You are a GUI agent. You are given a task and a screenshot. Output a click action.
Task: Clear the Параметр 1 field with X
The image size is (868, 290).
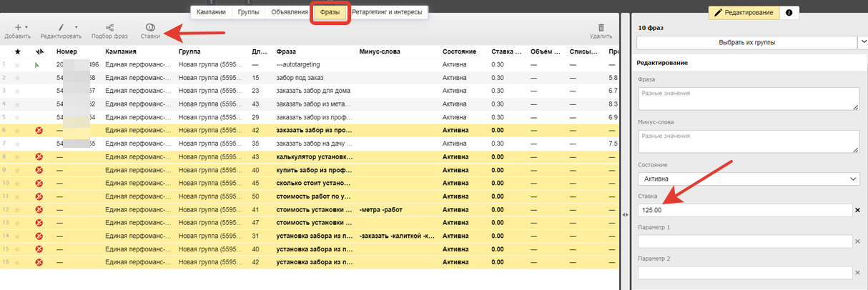(857, 241)
